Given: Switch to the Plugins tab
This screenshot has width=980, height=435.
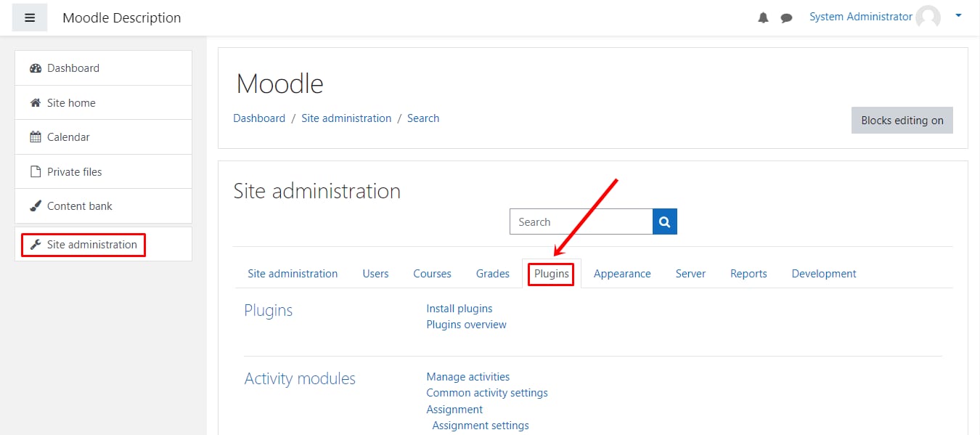Looking at the screenshot, I should 552,274.
